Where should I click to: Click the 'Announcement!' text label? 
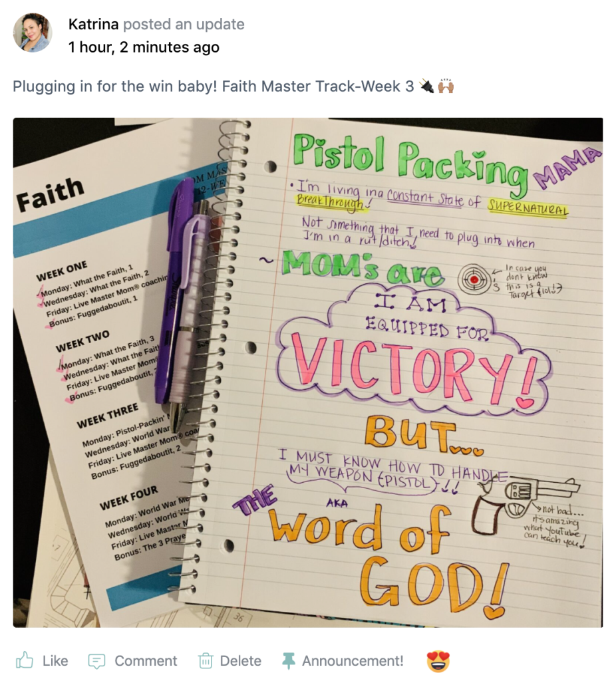coord(353,660)
